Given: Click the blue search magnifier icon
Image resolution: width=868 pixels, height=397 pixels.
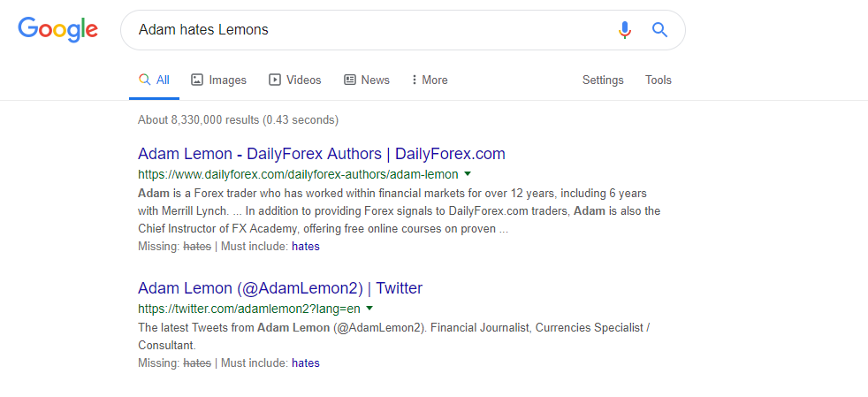Looking at the screenshot, I should pyautogui.click(x=659, y=29).
